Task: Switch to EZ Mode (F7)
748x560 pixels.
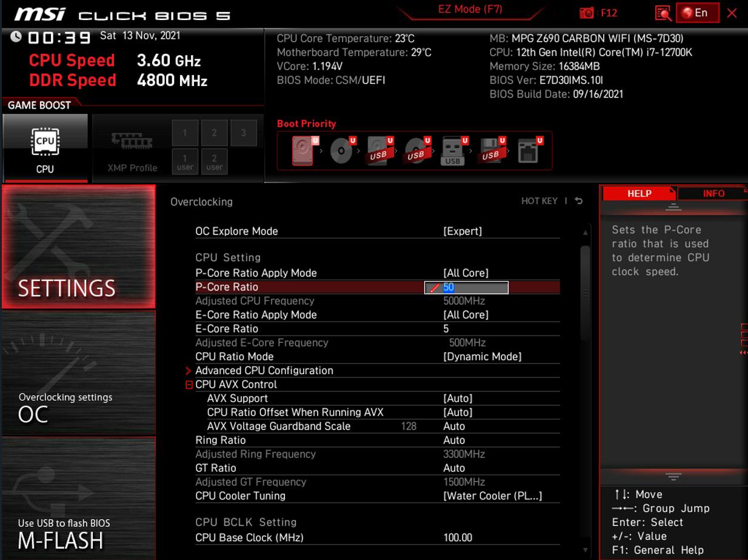Action: coord(470,9)
